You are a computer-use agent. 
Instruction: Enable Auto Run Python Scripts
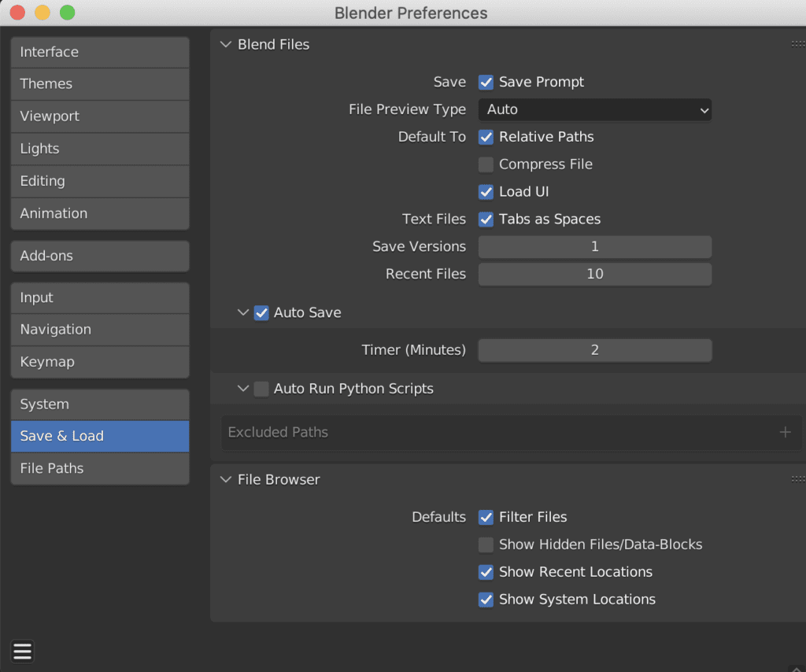261,389
